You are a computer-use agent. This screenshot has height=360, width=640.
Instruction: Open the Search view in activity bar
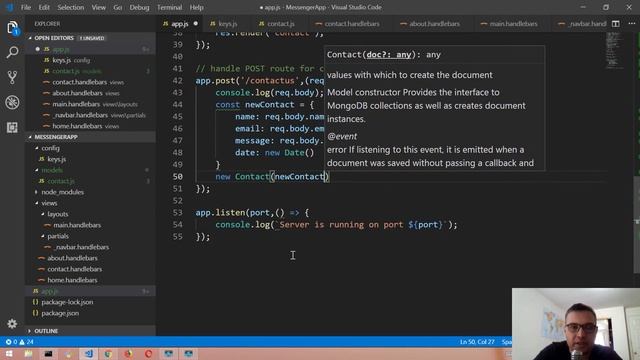(x=12, y=52)
